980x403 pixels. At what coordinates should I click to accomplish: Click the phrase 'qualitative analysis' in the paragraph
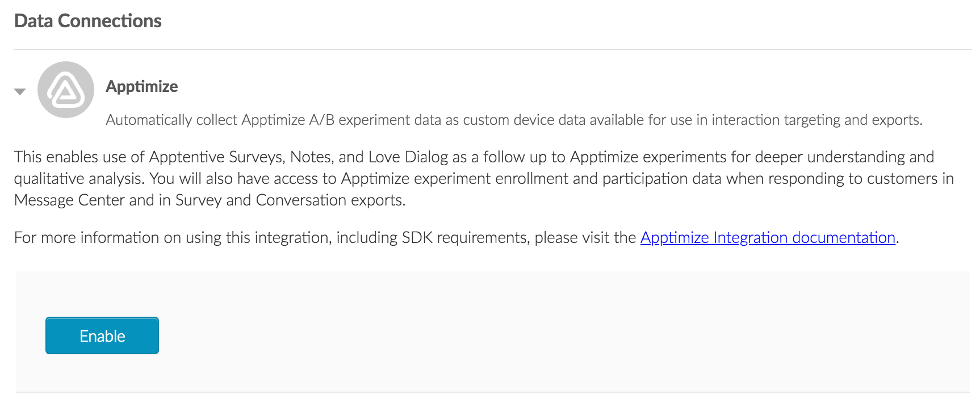coord(77,178)
